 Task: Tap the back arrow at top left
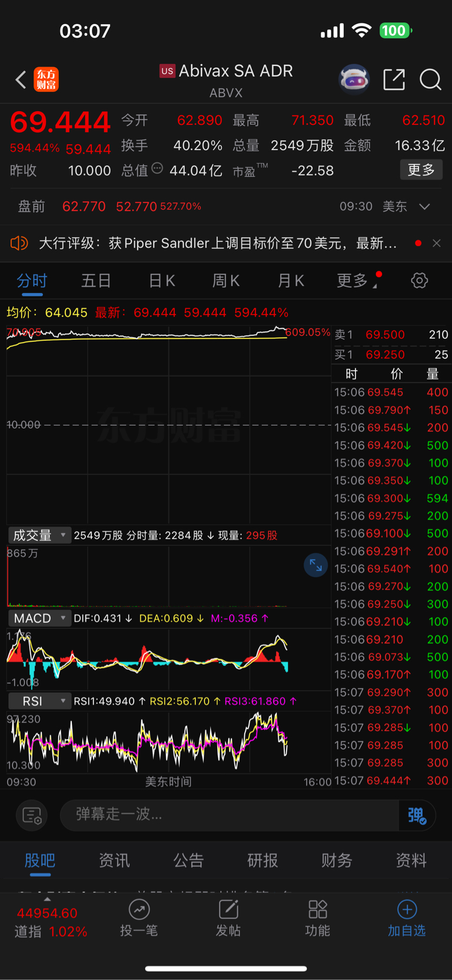[x=21, y=79]
